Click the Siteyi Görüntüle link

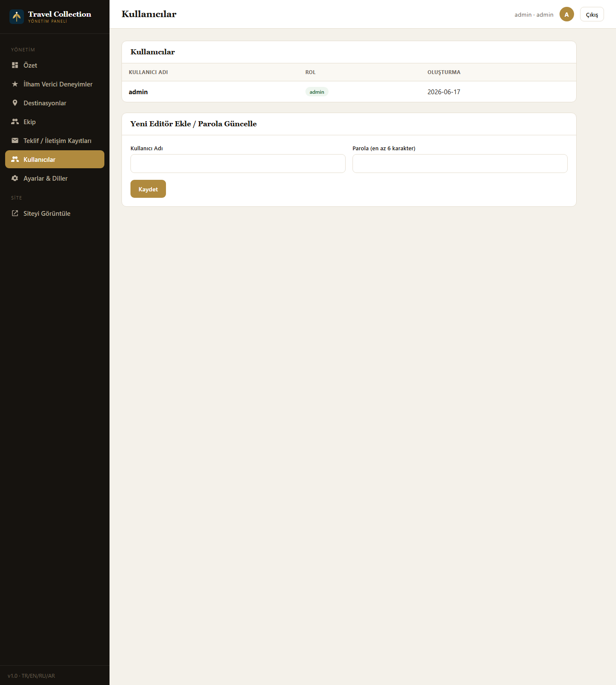[x=55, y=213]
